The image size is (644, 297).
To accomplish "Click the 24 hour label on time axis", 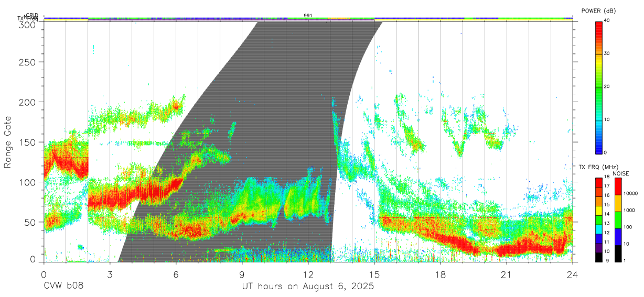I will (573, 274).
